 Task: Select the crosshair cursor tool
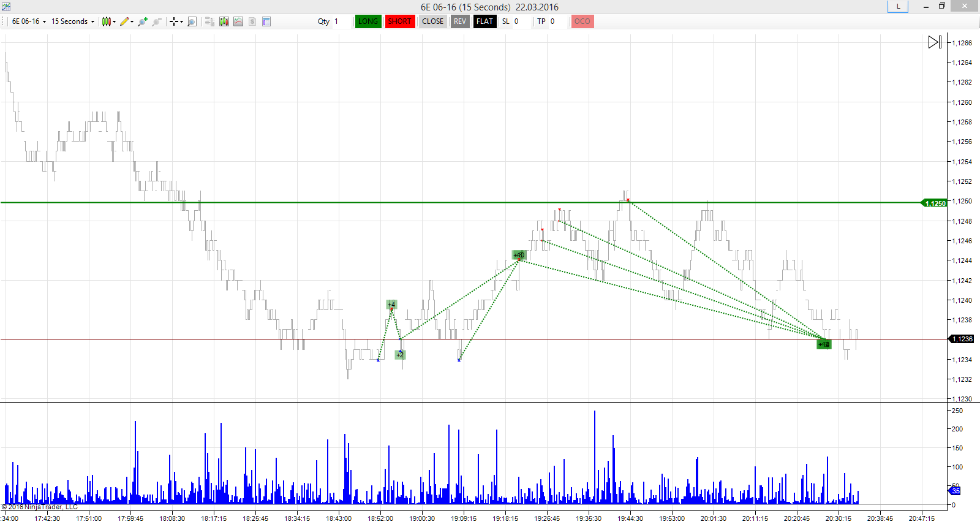pyautogui.click(x=174, y=21)
